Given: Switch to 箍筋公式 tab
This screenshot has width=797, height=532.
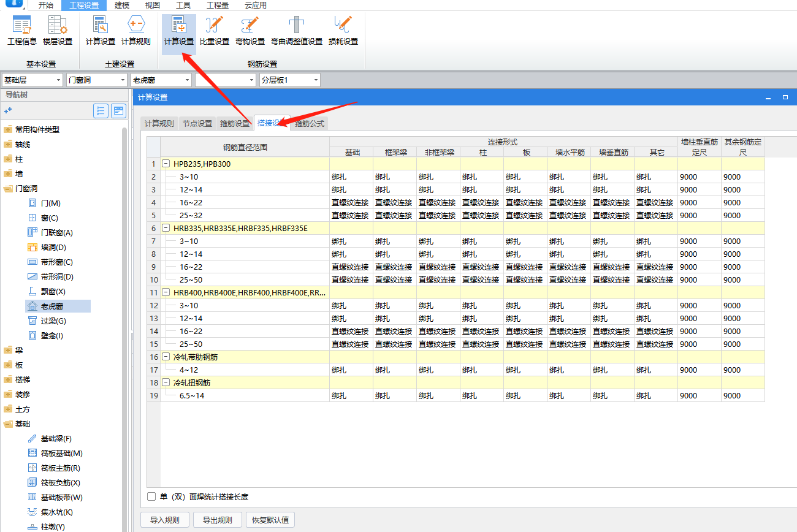Looking at the screenshot, I should click(310, 124).
